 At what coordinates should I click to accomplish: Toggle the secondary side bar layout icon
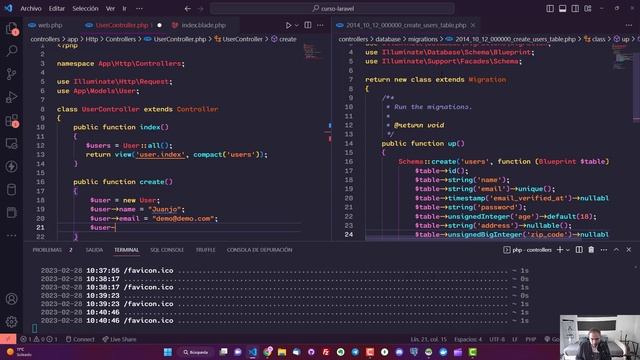[x=575, y=9]
